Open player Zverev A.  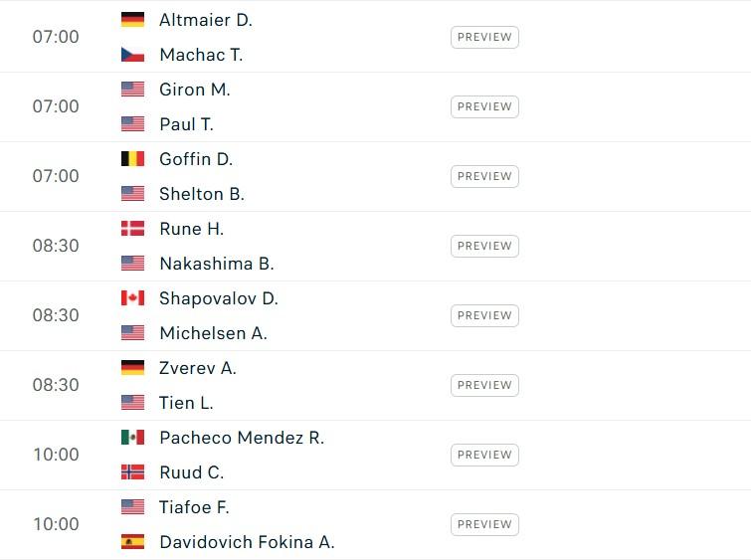(198, 368)
